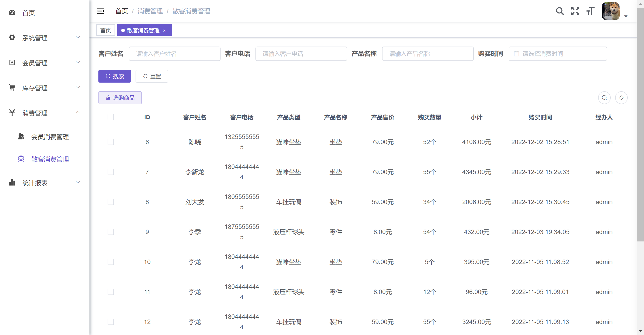Toggle fullscreen mode icon
Screen dimensions: 644x335
[x=575, y=11]
